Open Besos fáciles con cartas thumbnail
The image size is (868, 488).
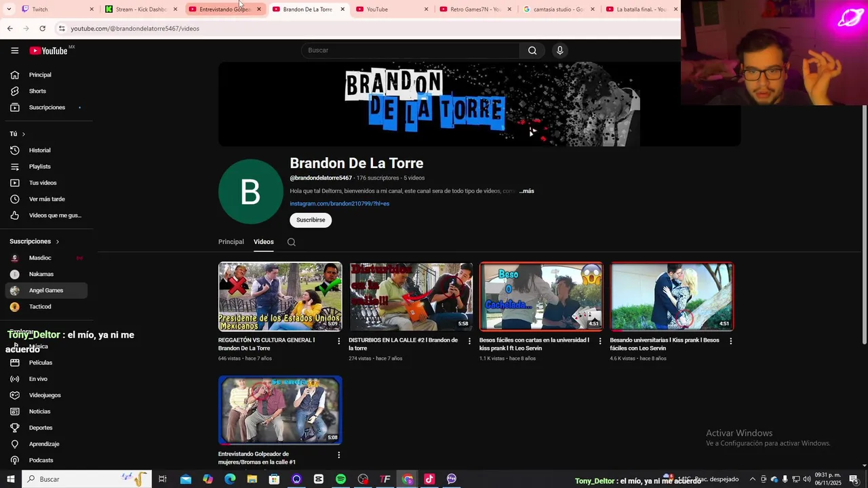click(541, 296)
